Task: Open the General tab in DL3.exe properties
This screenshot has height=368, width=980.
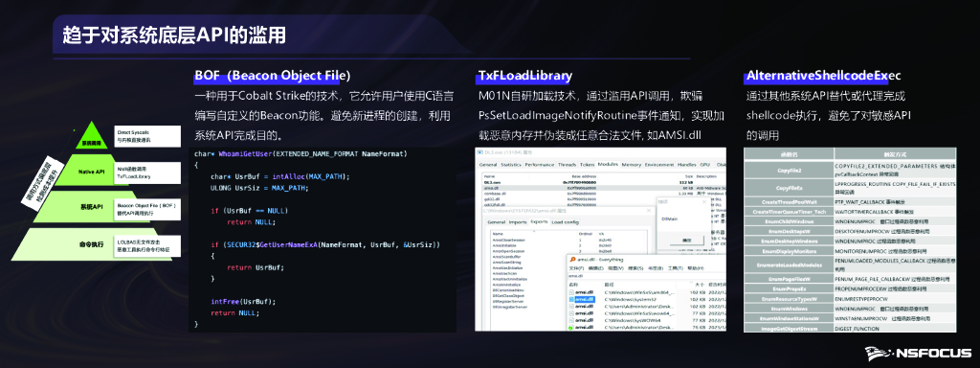Action: (x=488, y=165)
